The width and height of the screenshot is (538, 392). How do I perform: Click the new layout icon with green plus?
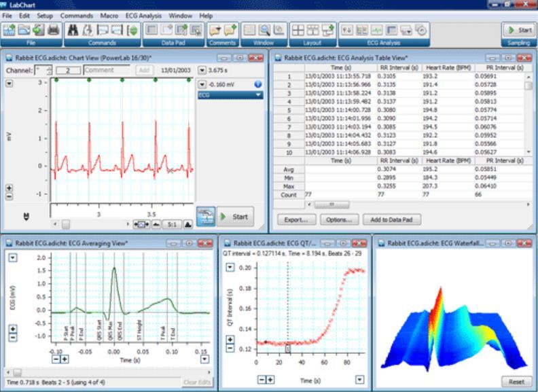coord(327,30)
